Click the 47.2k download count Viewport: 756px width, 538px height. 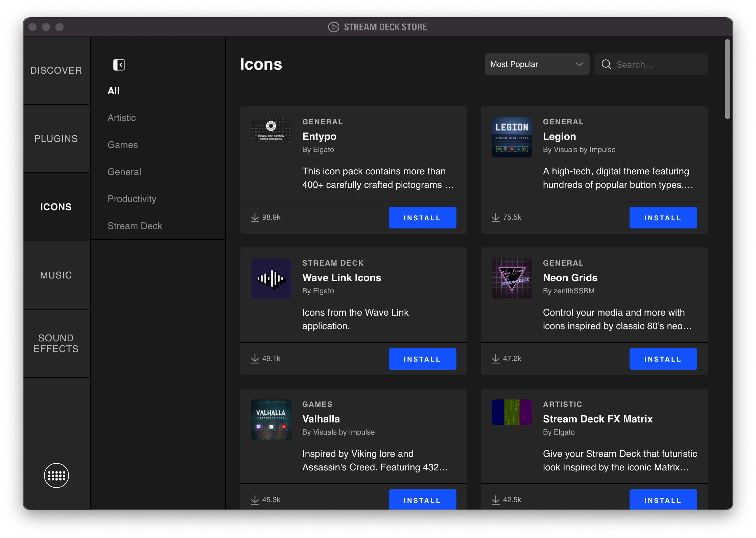coord(512,359)
